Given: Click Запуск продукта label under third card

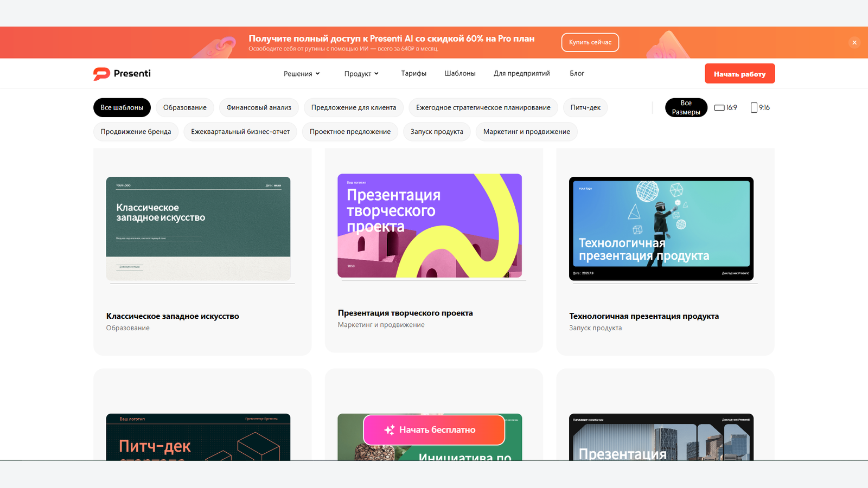Looking at the screenshot, I should (596, 328).
